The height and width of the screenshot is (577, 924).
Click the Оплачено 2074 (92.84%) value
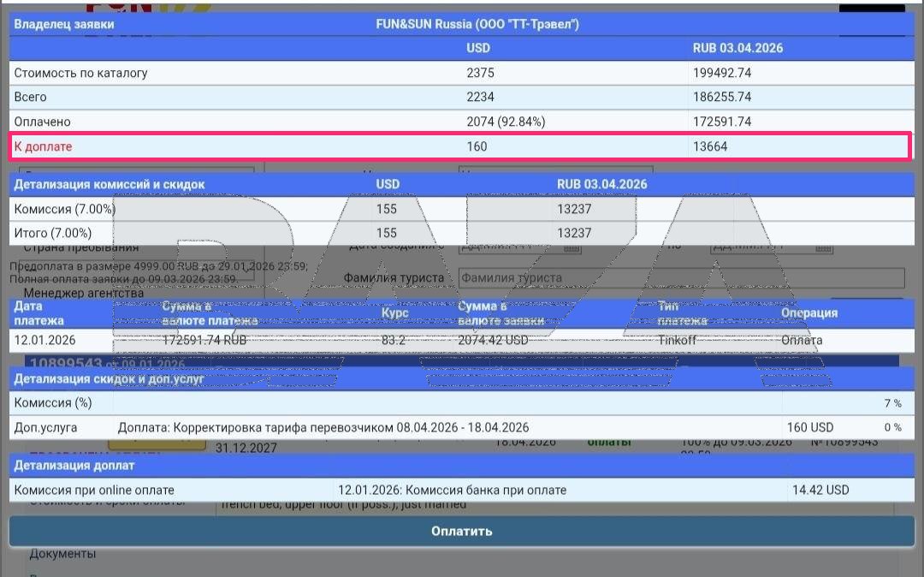[506, 122]
